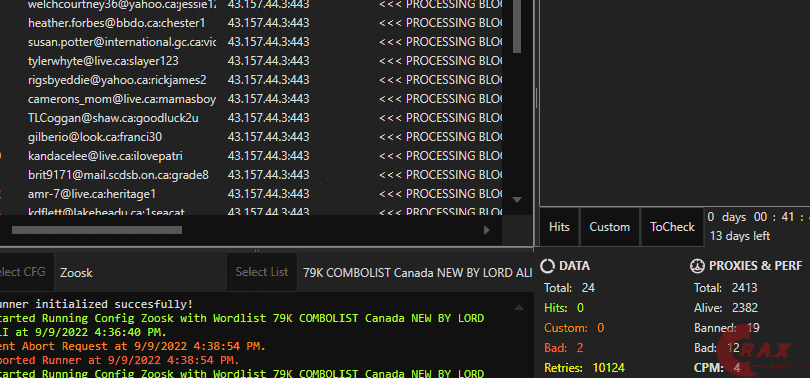Click the proxies 'Total: 2413' value
810x378 pixels.
coord(725,288)
